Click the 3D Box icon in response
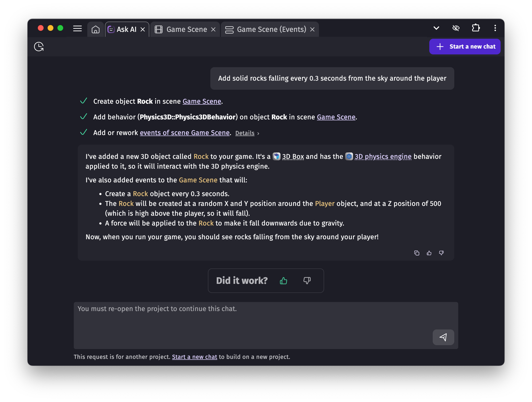The width and height of the screenshot is (532, 402). 277,156
